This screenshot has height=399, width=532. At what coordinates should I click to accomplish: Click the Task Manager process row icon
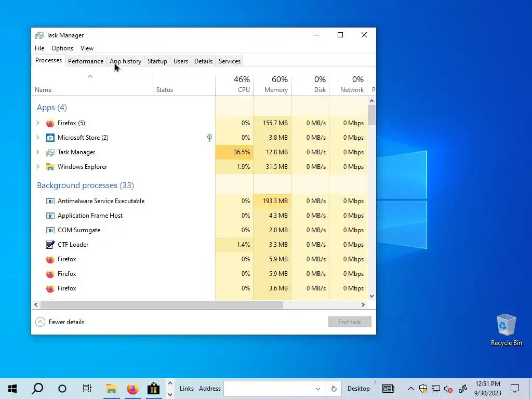(50, 152)
